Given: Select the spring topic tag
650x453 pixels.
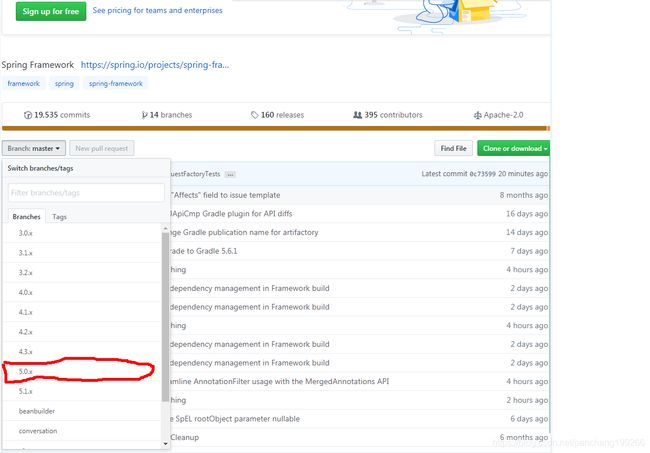Looking at the screenshot, I should click(64, 83).
